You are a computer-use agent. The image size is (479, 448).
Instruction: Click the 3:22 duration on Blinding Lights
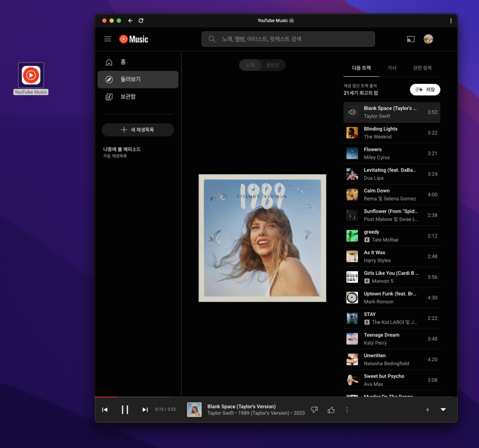point(432,133)
